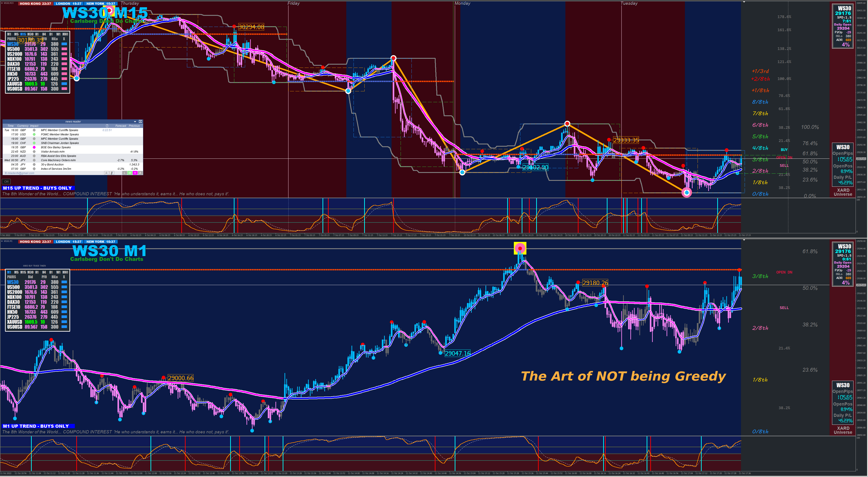
Task: Collapse news reader with dropdown arrow
Action: 135,122
